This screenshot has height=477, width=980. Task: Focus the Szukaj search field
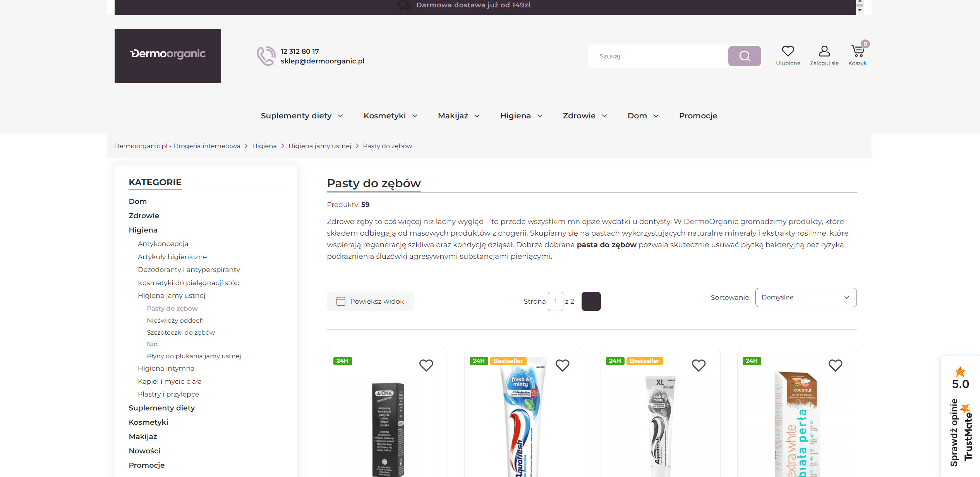[x=658, y=56]
